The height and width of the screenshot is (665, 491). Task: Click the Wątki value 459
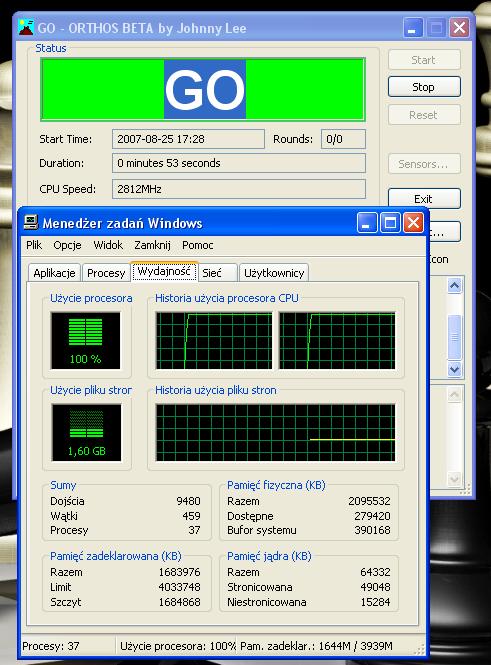pos(191,516)
